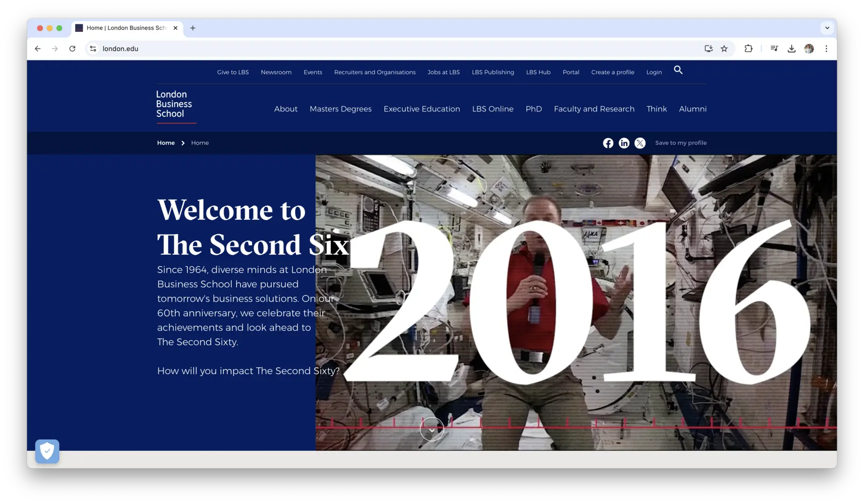Bookmark this page with the star icon
The width and height of the screenshot is (864, 504).
click(724, 49)
